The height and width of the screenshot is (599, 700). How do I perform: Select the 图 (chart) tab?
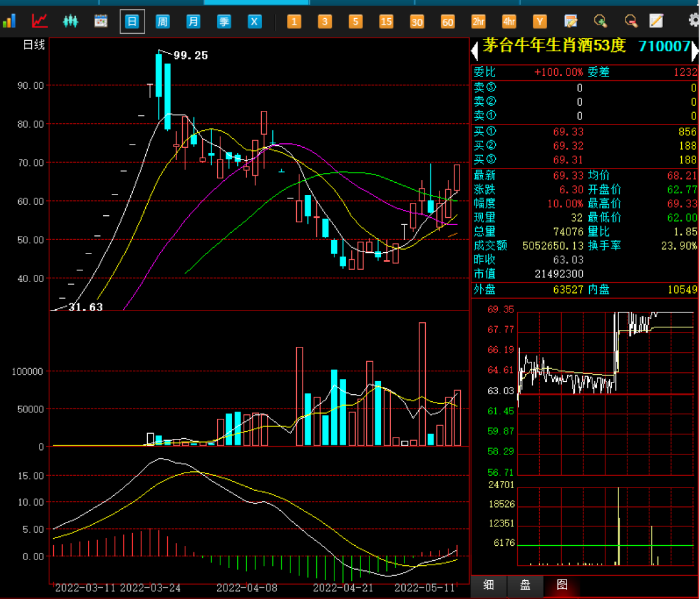[562, 585]
